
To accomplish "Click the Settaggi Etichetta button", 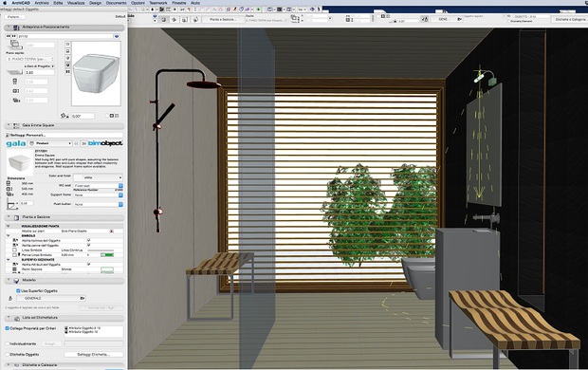I will 93,354.
